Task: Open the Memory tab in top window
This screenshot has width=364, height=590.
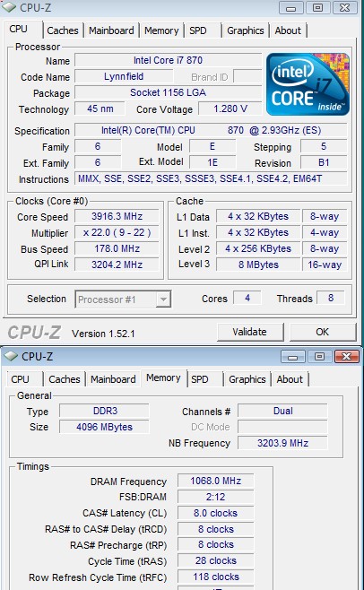Action: pyautogui.click(x=161, y=30)
